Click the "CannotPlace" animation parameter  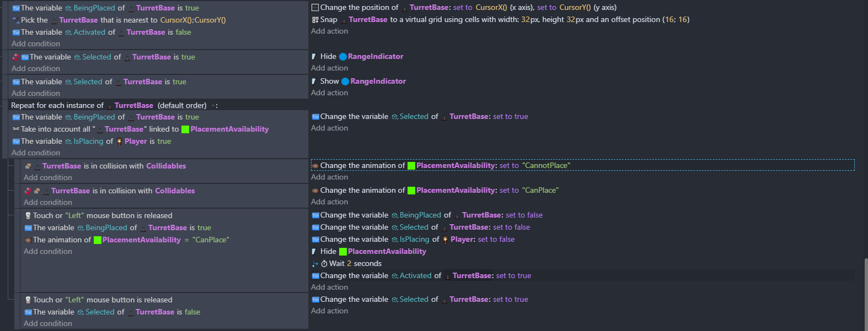(546, 165)
